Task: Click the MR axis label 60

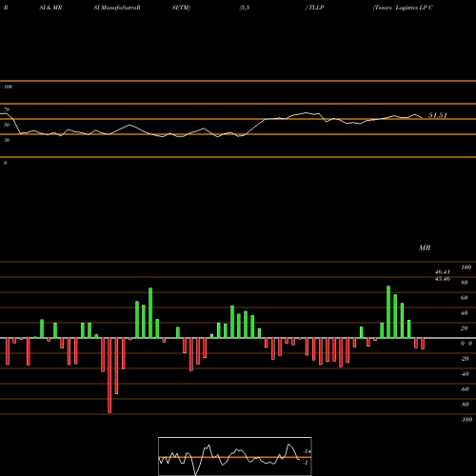Action: [465, 298]
